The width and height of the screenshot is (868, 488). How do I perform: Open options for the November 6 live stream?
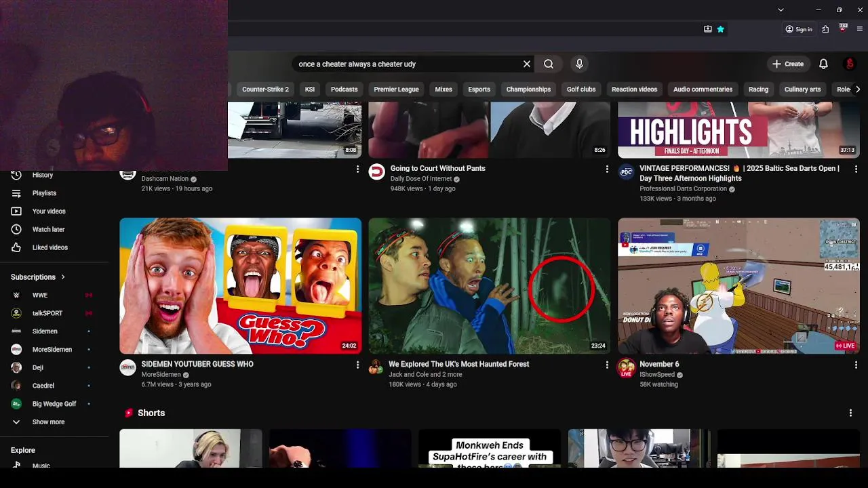click(x=856, y=365)
